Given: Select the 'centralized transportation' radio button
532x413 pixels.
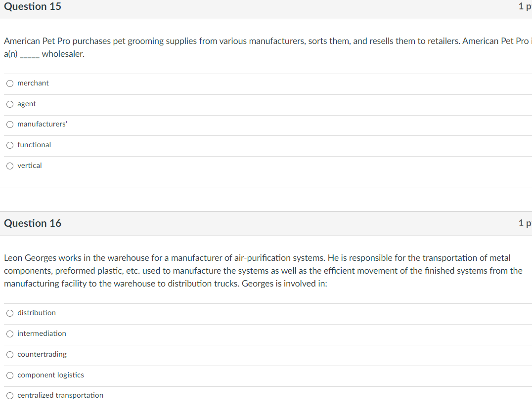Looking at the screenshot, I should [x=10, y=395].
